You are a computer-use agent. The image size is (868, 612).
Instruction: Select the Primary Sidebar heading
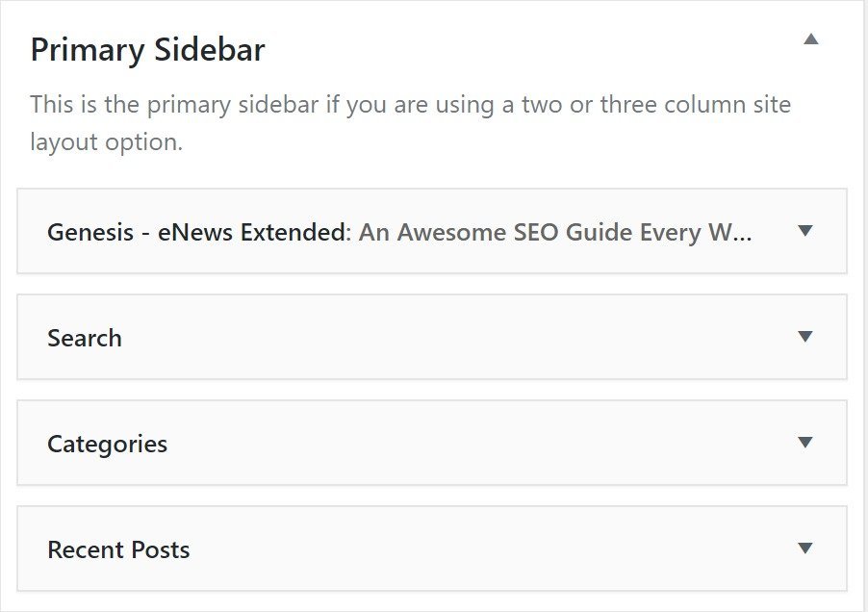[149, 49]
